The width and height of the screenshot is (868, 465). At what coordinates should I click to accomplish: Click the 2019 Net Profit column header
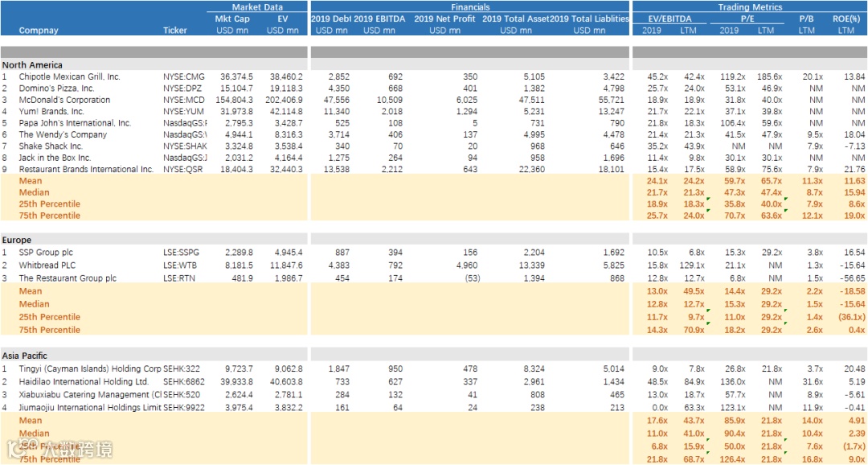pyautogui.click(x=445, y=19)
